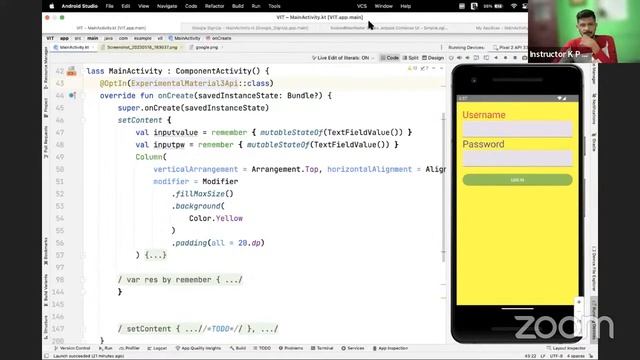The width and height of the screenshot is (640, 360).
Task: Click the emulator back navigation icon
Action: point(496,58)
